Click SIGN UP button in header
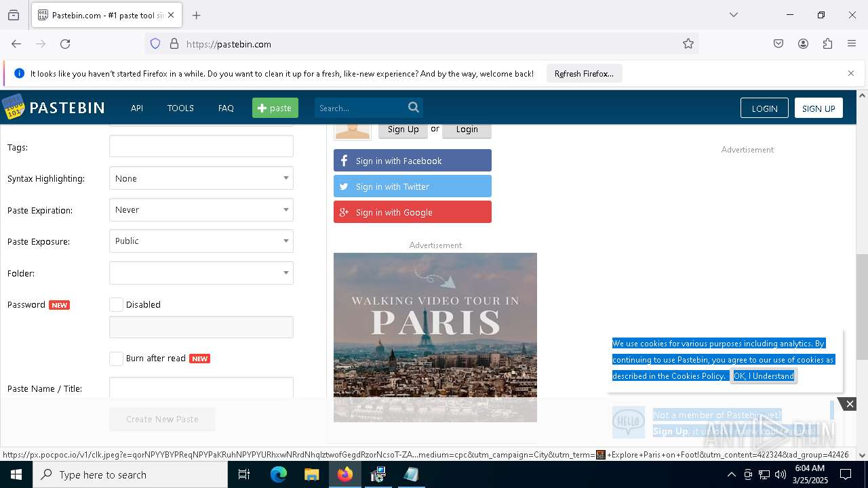Viewport: 868px width, 488px height. tap(818, 108)
